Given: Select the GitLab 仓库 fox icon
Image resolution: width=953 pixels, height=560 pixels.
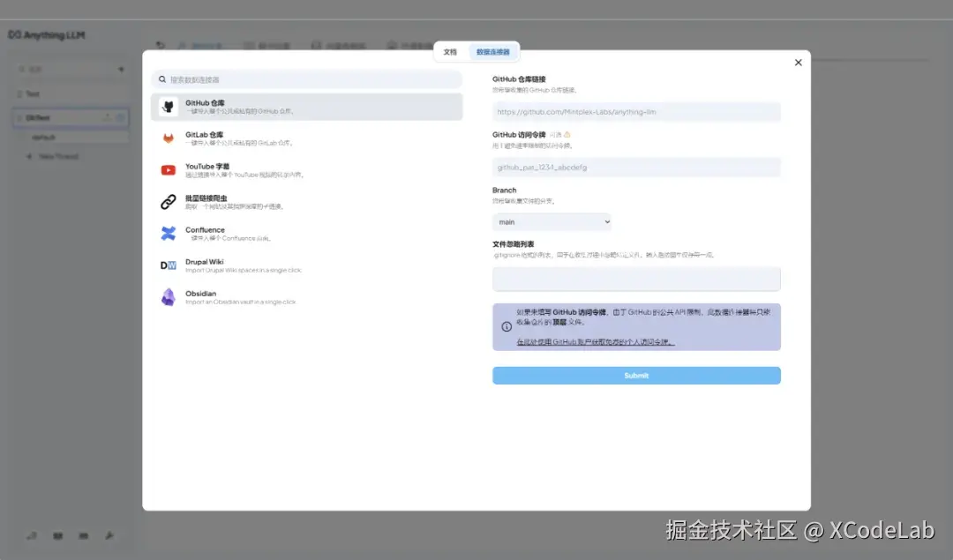Looking at the screenshot, I should coord(166,138).
